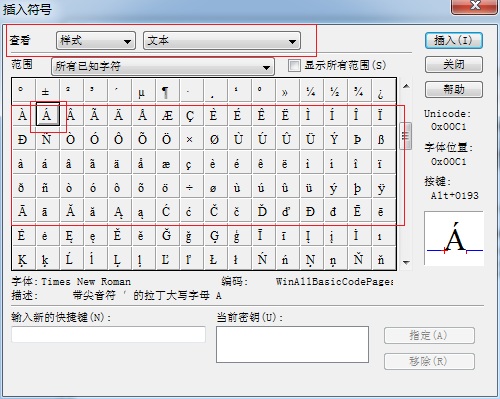This screenshot has width=500, height=399.
Task: Select the » right guillemet symbol
Action: pyautogui.click(x=287, y=90)
